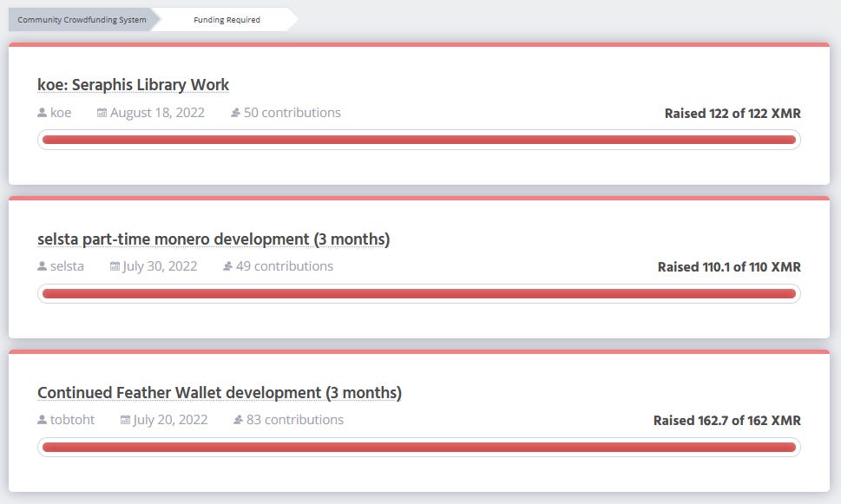
Task: Open the koe: Seraphis Library Work proposal
Action: (133, 85)
